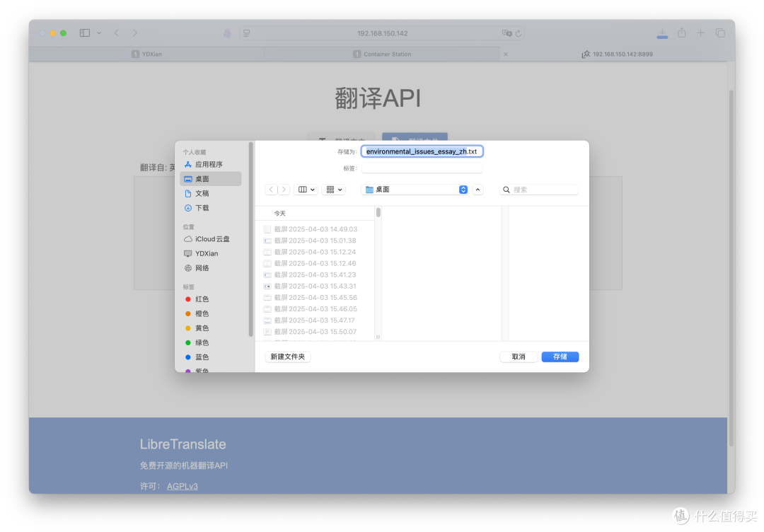This screenshot has height=532, width=764.
Task: Choose the 橙色 orange tag
Action: click(211, 313)
